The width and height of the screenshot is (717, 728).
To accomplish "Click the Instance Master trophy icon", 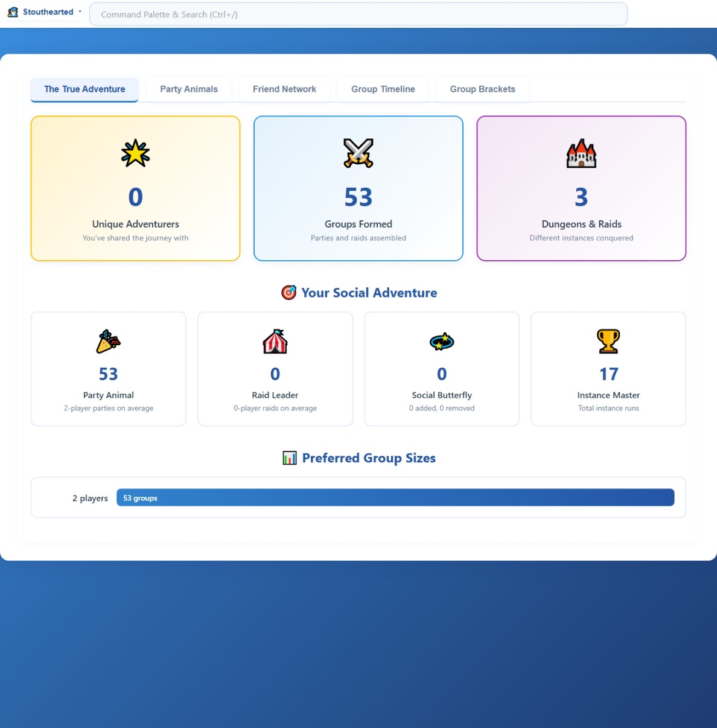I will [608, 342].
